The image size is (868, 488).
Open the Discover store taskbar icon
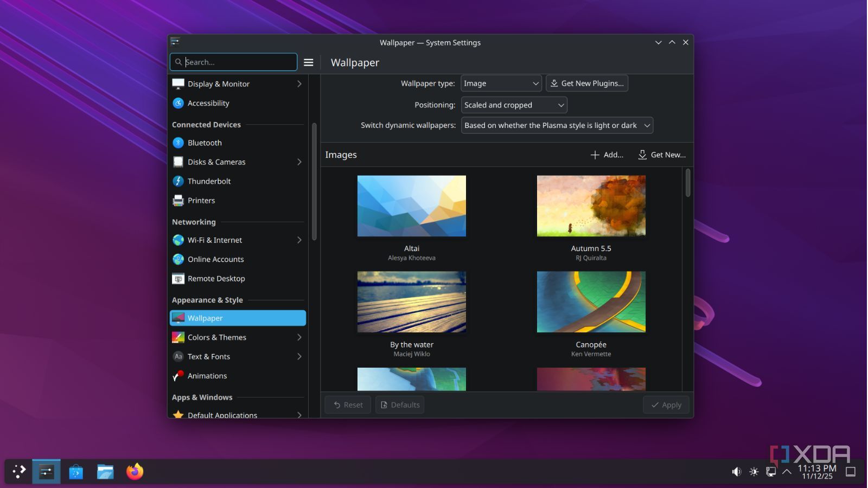pyautogui.click(x=76, y=472)
